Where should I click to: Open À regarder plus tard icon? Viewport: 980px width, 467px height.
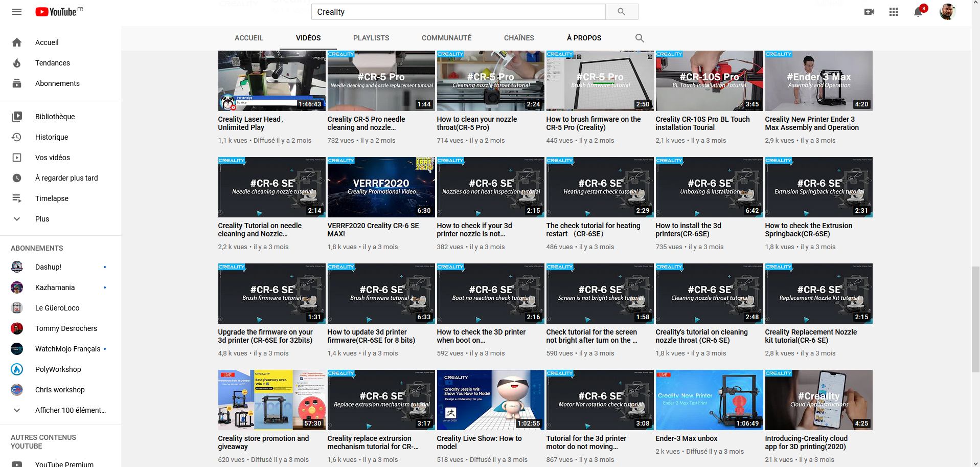point(17,178)
